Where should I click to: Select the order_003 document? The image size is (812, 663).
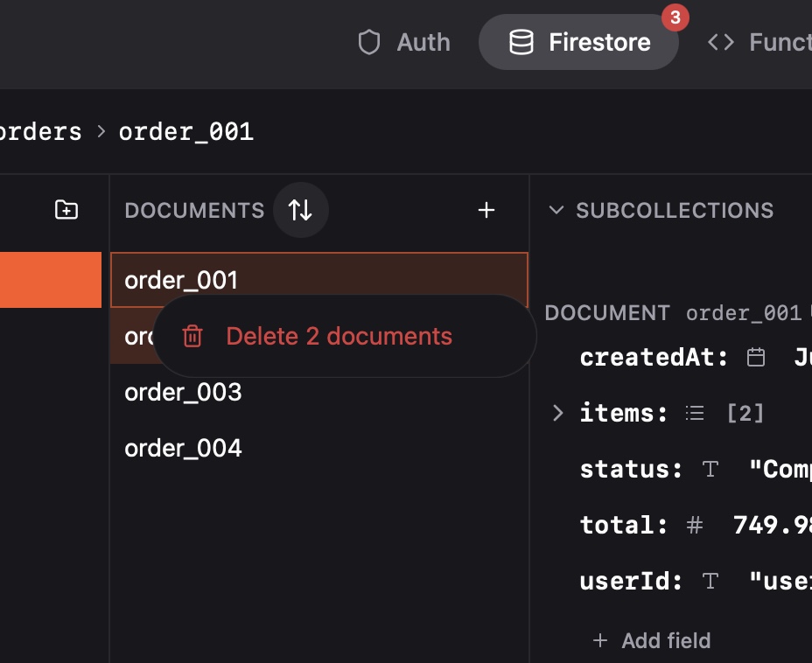[319, 393]
